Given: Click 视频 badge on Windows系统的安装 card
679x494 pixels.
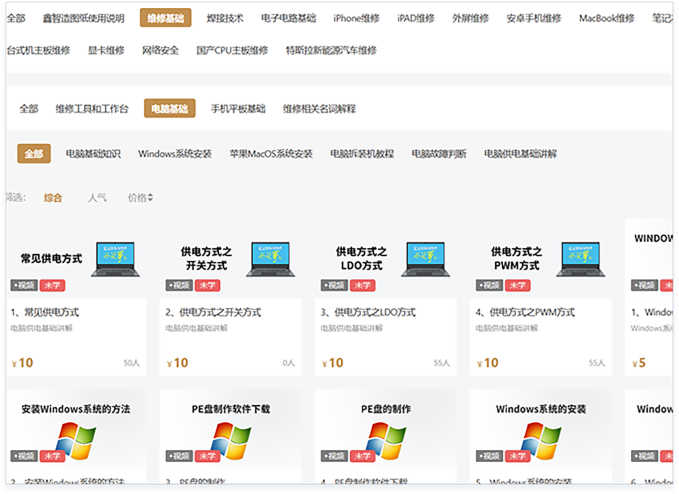Looking at the screenshot, I should pos(489,456).
